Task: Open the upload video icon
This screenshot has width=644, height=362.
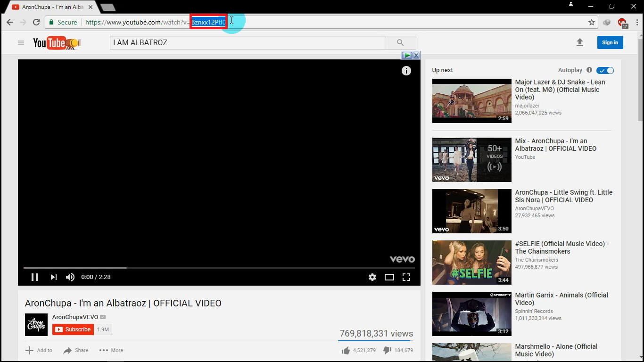Action: coord(580,42)
